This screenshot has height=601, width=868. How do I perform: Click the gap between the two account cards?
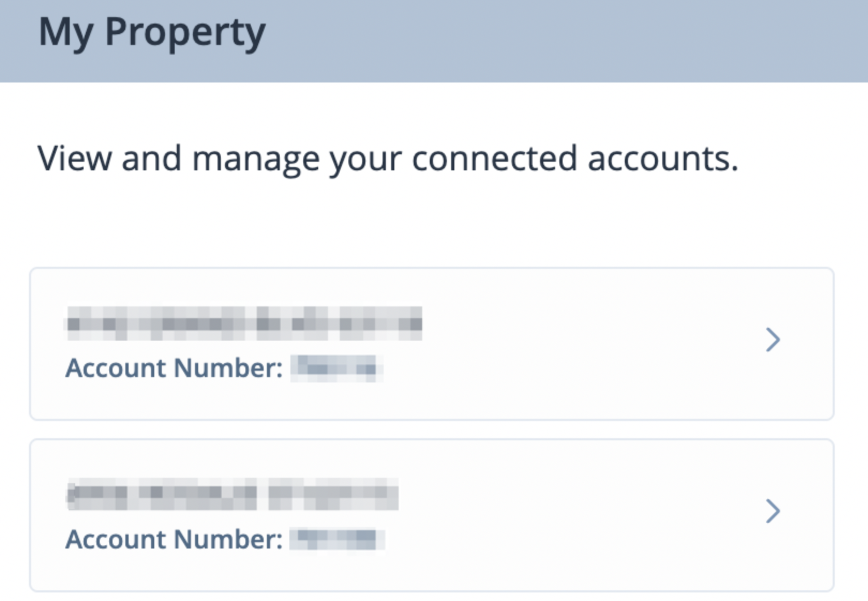click(x=432, y=430)
